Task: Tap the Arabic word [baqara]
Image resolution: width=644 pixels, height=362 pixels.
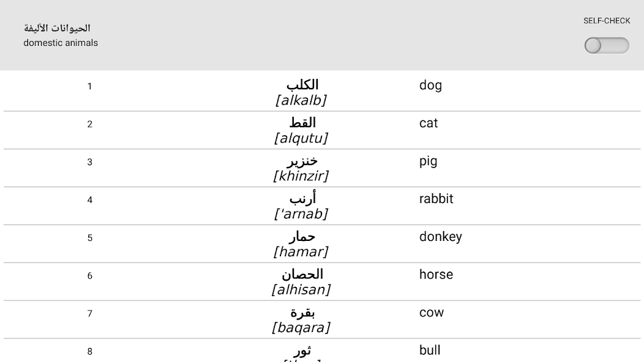Action: (x=302, y=320)
